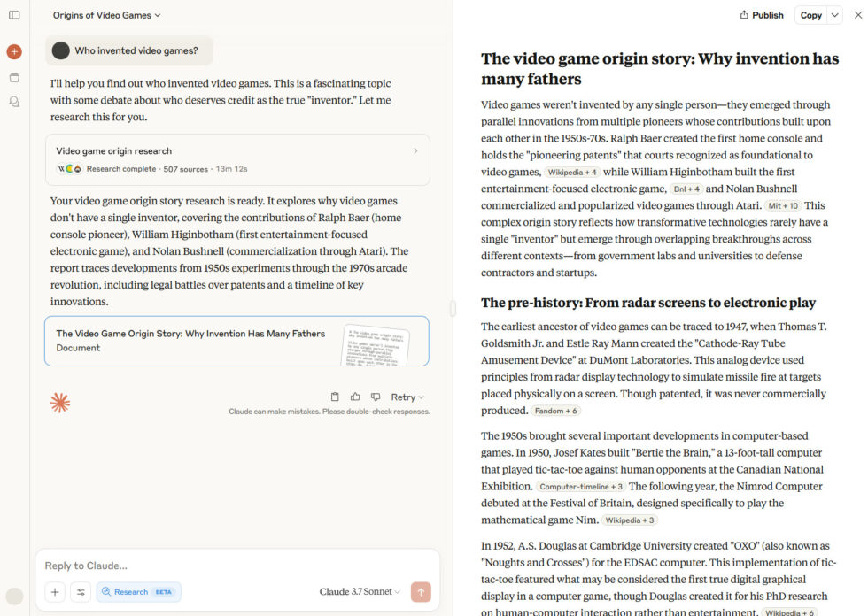Copy the response with clipboard icon
Screen dimensions: 868x616
(x=335, y=397)
